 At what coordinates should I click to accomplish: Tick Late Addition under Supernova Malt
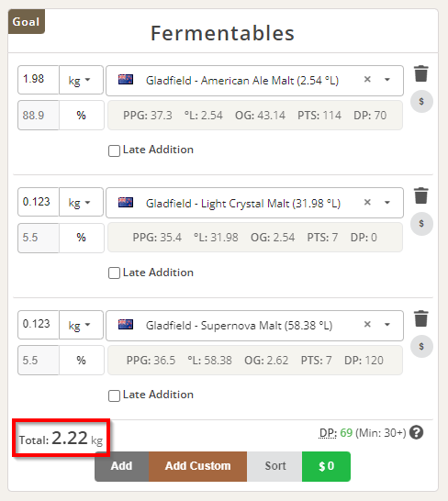pos(114,395)
